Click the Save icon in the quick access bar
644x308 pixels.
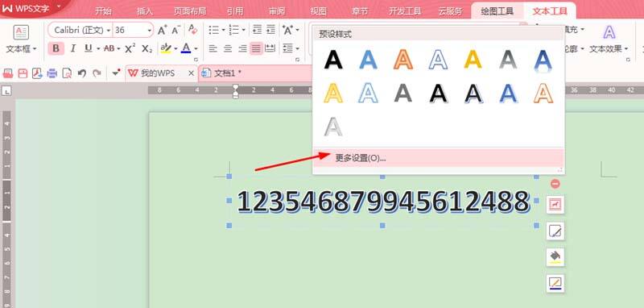tap(23, 73)
